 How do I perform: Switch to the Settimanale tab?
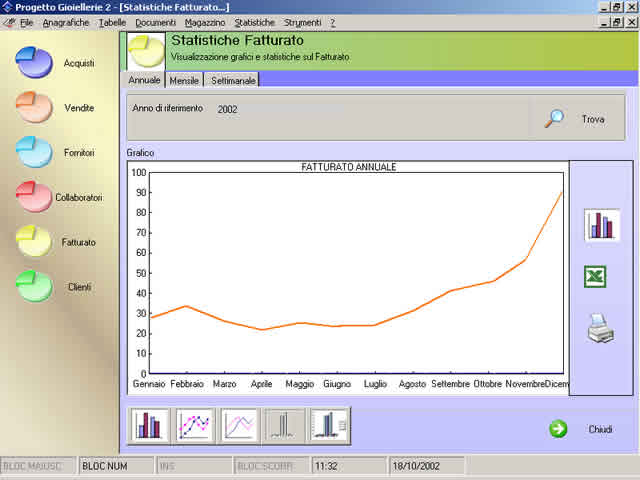pos(233,80)
